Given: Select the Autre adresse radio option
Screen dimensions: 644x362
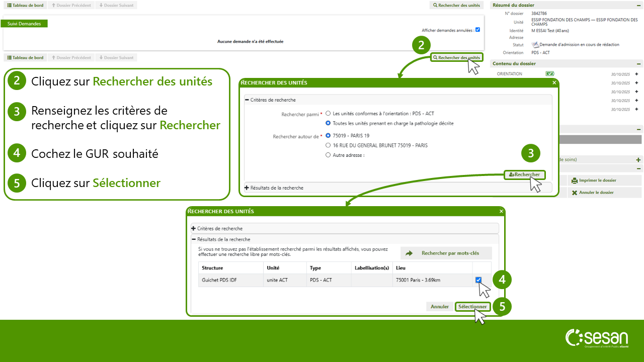Looking at the screenshot, I should [x=328, y=155].
